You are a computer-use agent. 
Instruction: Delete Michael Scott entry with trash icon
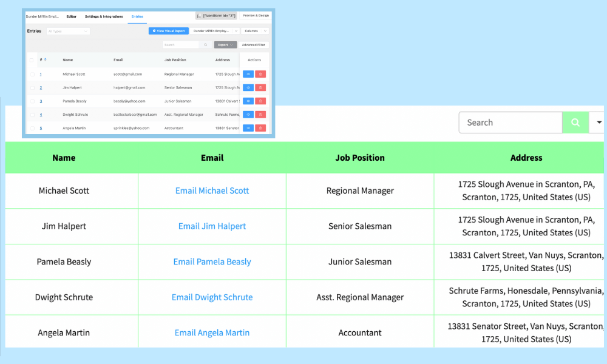pyautogui.click(x=260, y=74)
